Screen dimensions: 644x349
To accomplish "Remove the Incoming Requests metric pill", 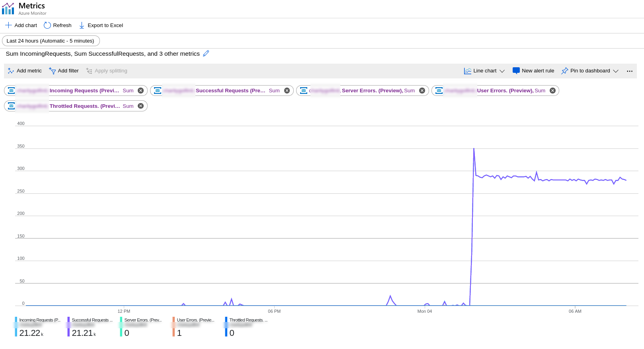I will pyautogui.click(x=141, y=90).
